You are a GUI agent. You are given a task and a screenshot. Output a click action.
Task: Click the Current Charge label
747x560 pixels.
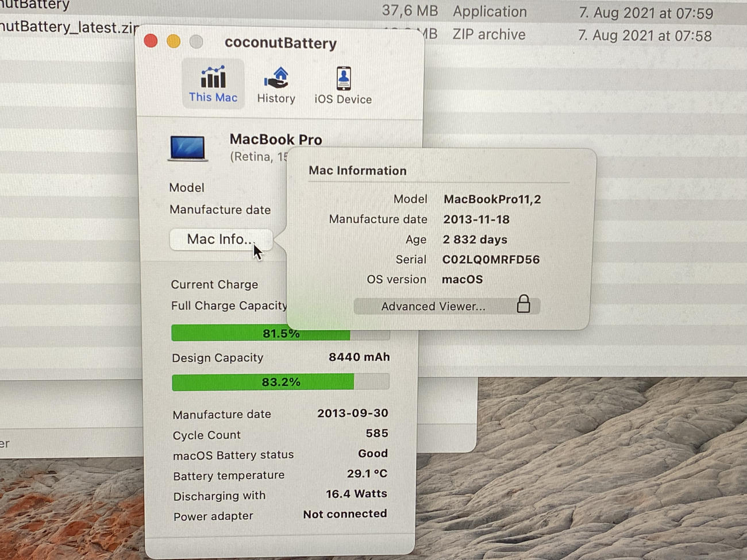[x=214, y=284]
